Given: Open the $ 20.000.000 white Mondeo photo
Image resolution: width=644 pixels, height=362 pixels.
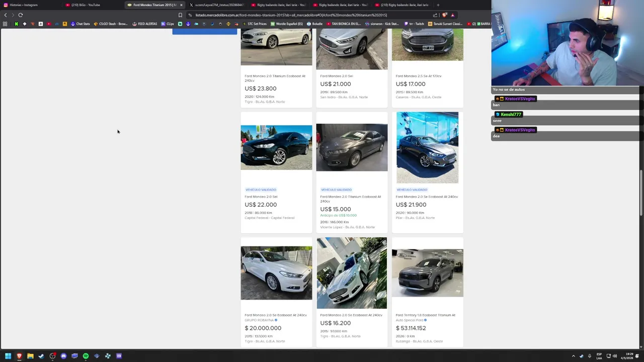Looking at the screenshot, I should 276,273.
